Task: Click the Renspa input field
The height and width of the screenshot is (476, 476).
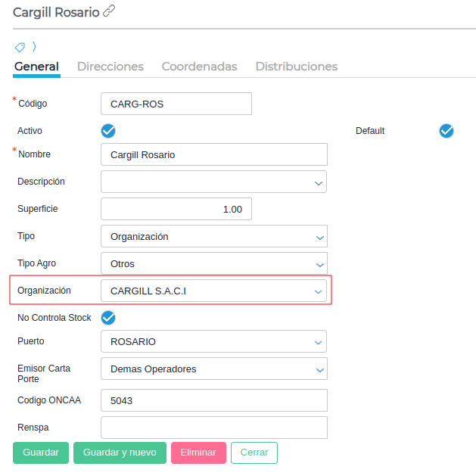Action: 213,428
